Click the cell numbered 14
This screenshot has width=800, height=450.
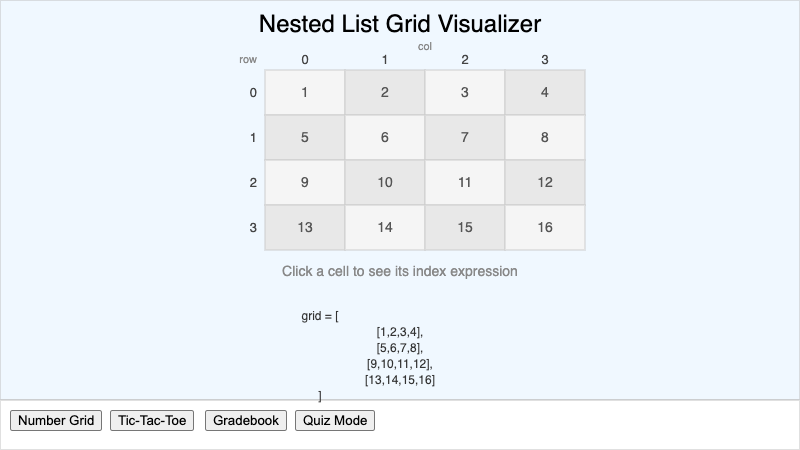coord(385,228)
